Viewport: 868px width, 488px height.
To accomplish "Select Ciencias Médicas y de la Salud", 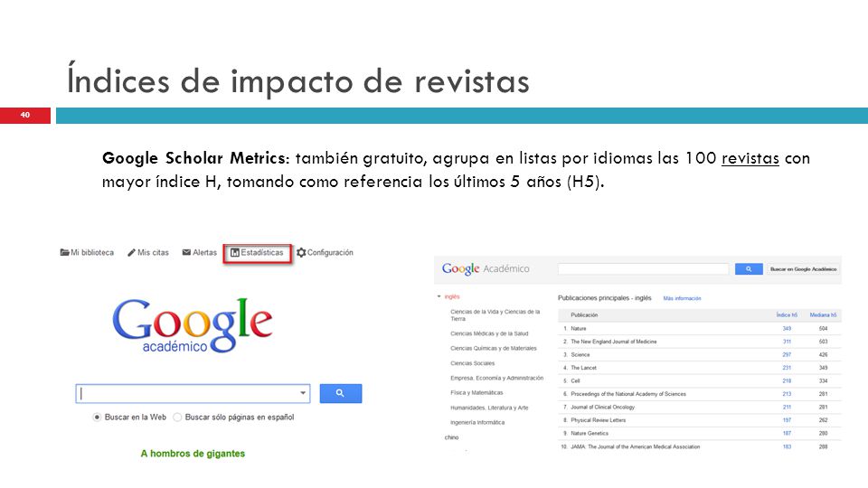I will click(x=489, y=333).
